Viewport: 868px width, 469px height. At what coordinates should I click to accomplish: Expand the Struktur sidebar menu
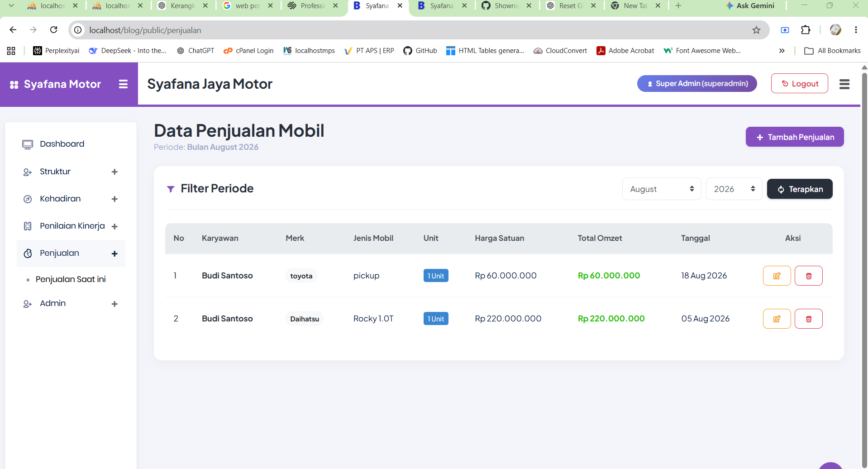pos(70,172)
